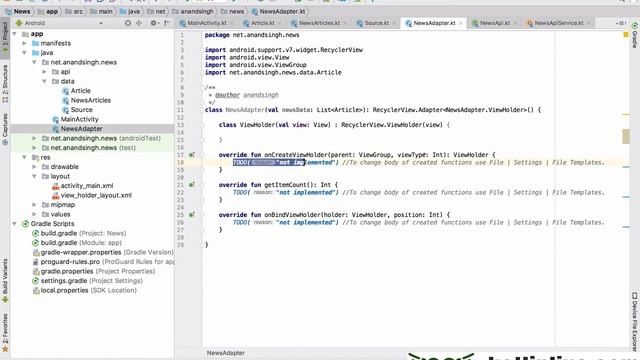This screenshot has height=360, width=640.
Task: Switch to NewsApiService.kt tab
Action: 559,23
